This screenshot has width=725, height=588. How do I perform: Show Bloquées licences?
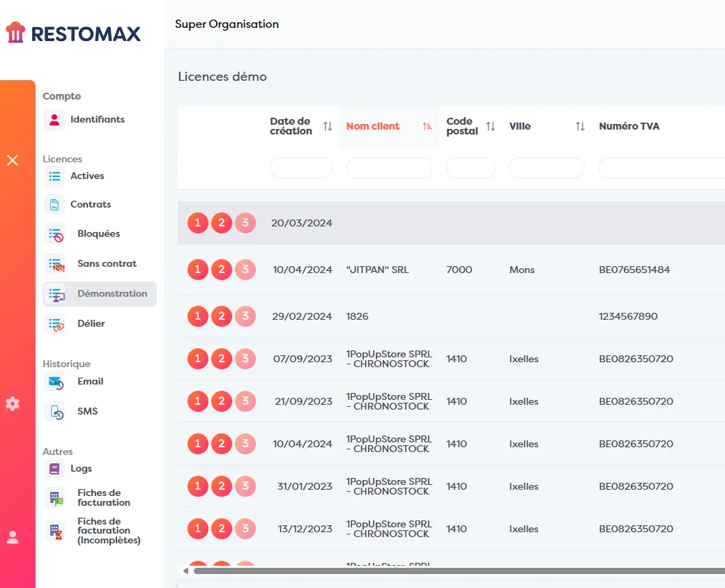point(99,234)
